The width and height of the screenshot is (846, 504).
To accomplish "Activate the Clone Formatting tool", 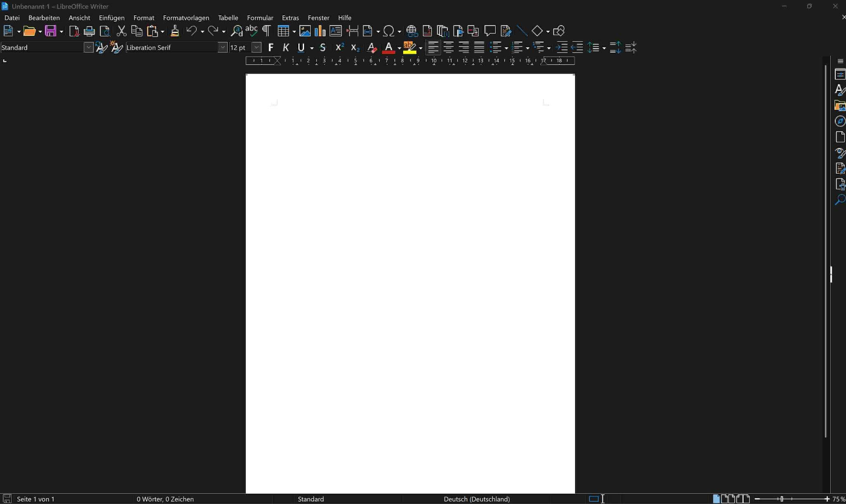I will [175, 31].
